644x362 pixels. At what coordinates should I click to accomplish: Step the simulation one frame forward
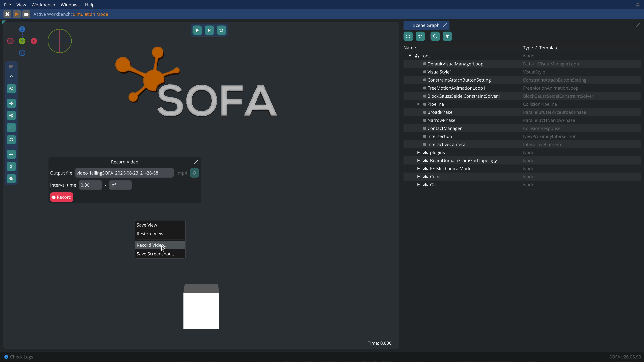click(209, 30)
